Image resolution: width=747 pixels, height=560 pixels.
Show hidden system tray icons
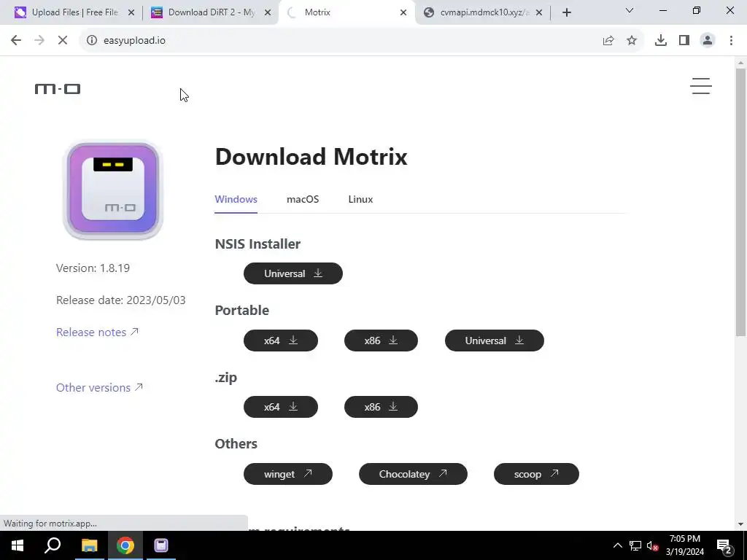click(x=617, y=545)
